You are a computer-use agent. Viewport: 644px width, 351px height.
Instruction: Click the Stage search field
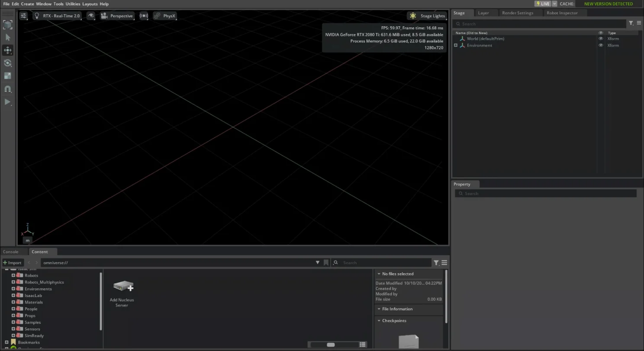[540, 24]
